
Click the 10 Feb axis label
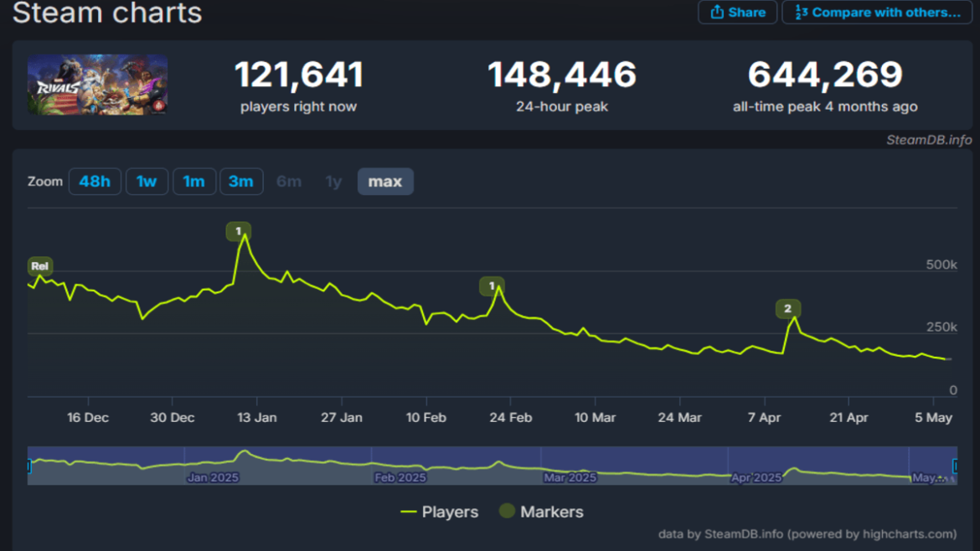click(x=426, y=417)
